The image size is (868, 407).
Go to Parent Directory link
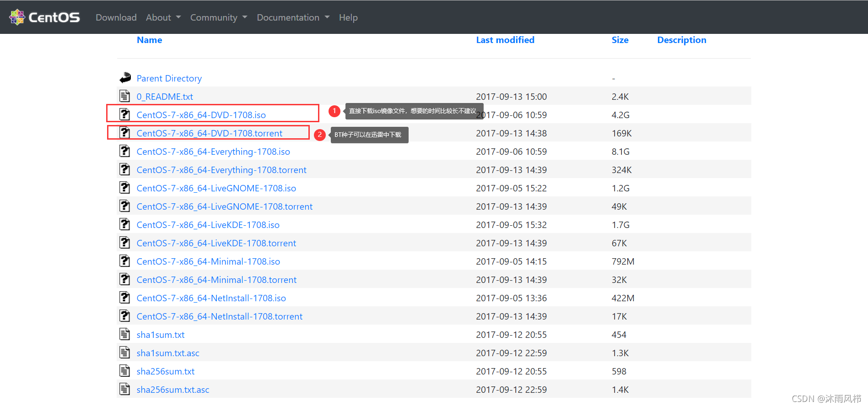pos(169,78)
